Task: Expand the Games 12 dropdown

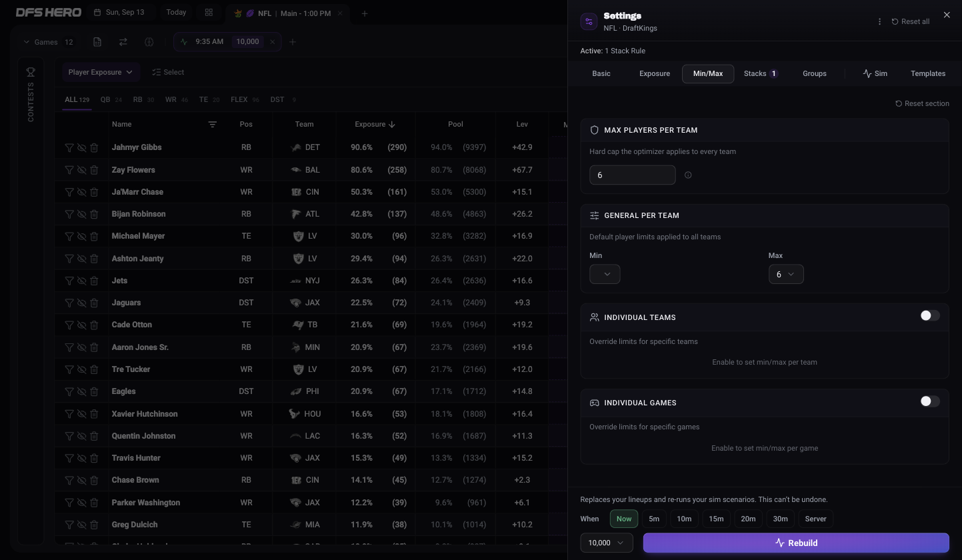Action: tap(49, 42)
